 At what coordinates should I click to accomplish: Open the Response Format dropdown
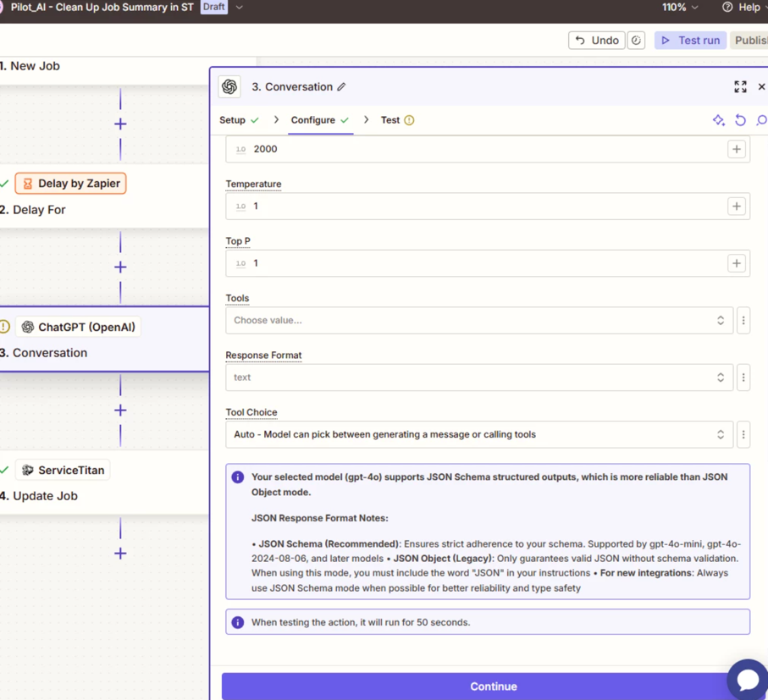tap(479, 378)
